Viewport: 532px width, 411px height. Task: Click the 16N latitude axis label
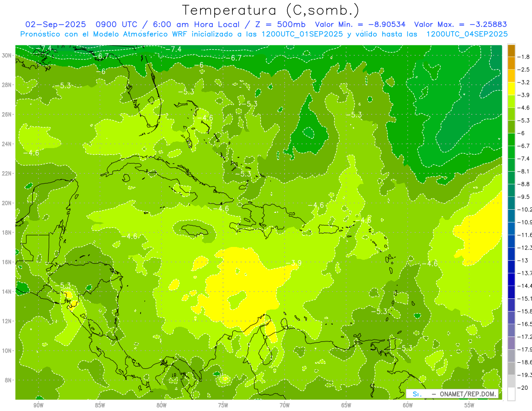pos(7,262)
